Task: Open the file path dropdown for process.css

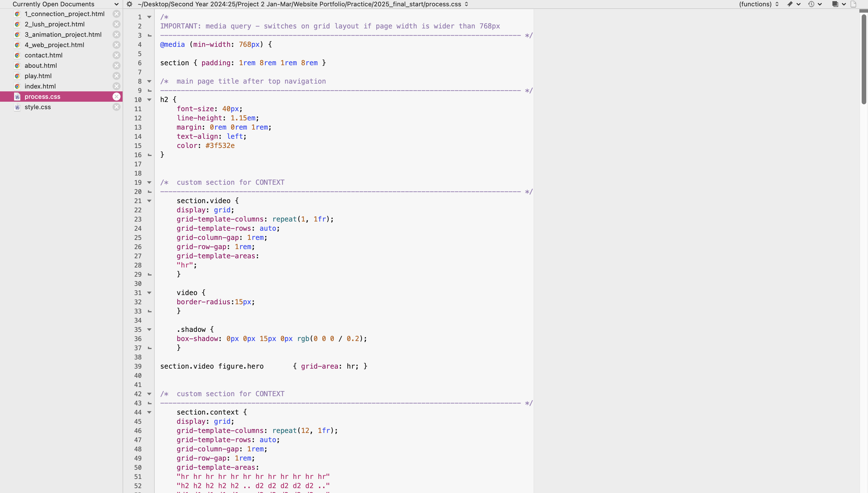Action: click(x=303, y=4)
